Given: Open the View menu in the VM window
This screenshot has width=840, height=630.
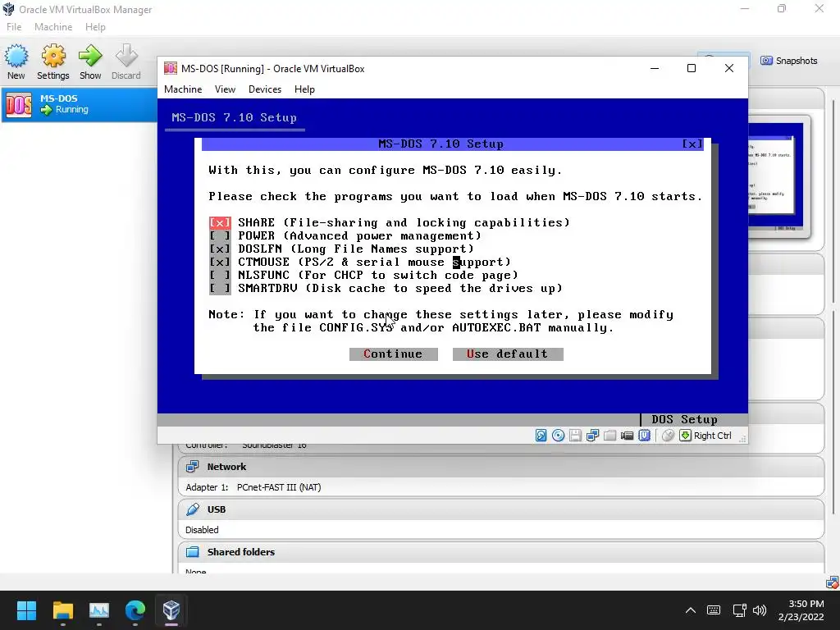Looking at the screenshot, I should 225,89.
